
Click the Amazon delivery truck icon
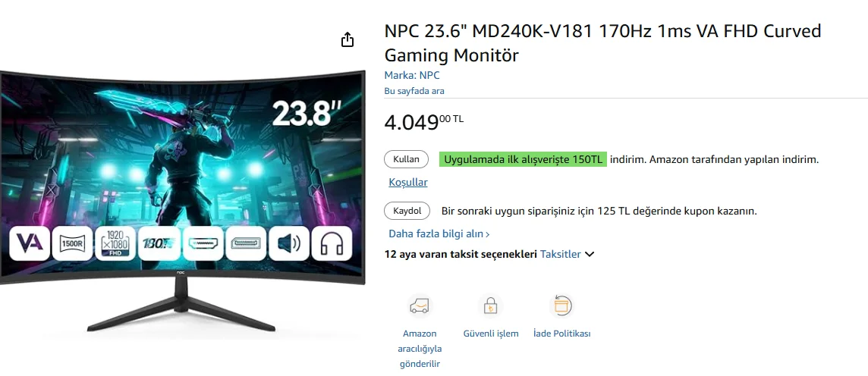point(419,305)
